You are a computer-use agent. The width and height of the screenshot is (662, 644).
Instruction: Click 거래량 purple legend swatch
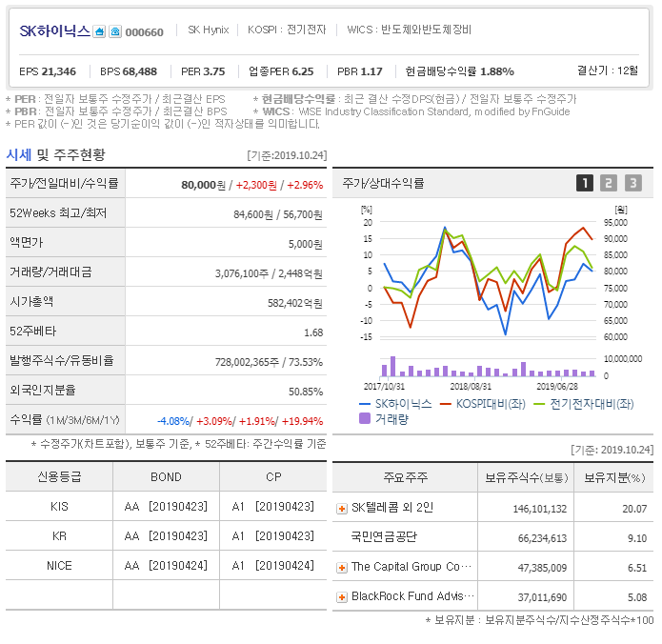click(x=365, y=418)
